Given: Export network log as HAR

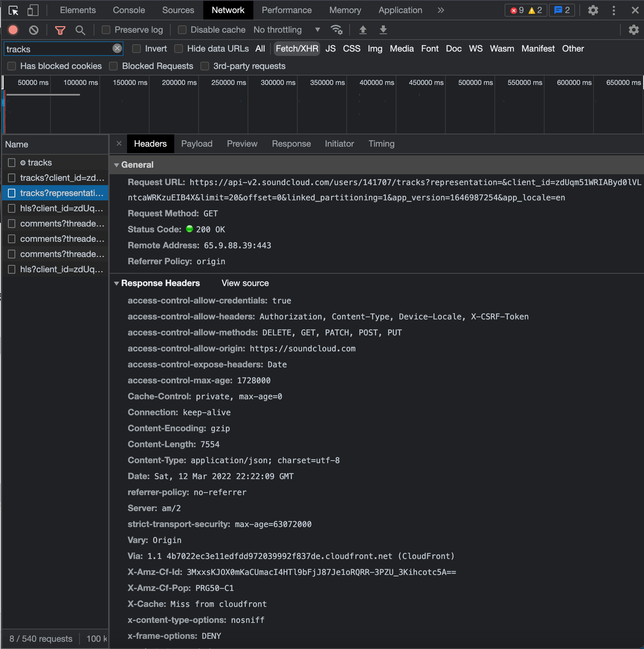Looking at the screenshot, I should pyautogui.click(x=383, y=30).
